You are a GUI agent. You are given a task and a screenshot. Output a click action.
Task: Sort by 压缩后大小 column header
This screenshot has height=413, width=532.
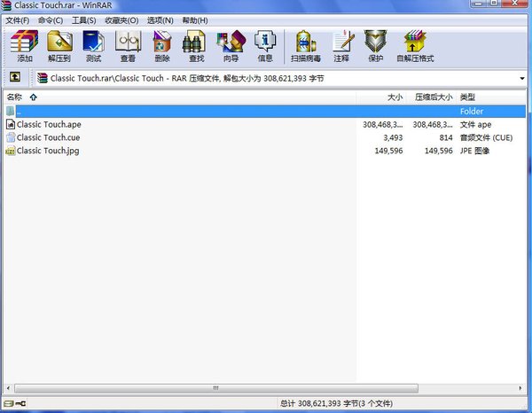[431, 97]
